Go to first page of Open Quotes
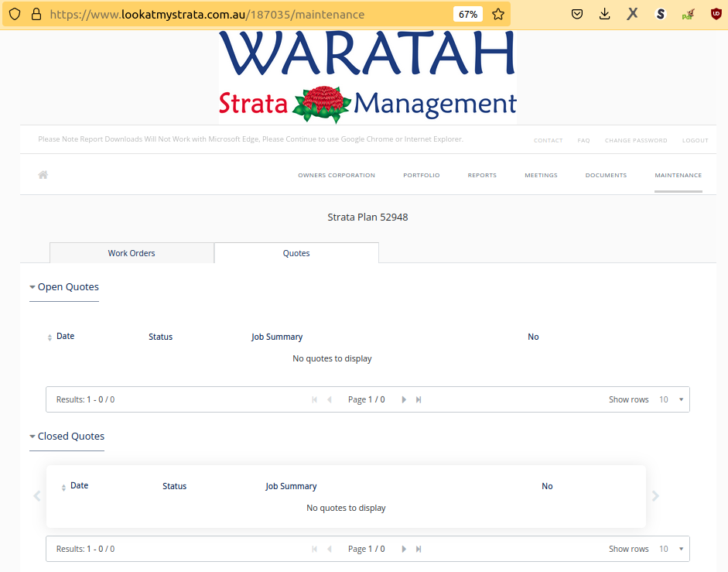 (x=314, y=399)
